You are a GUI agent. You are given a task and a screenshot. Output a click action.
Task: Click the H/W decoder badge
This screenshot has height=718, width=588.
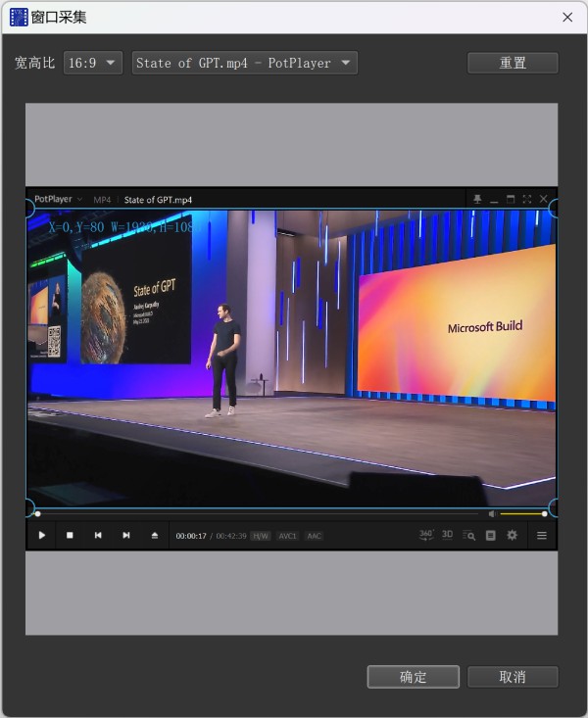[261, 536]
